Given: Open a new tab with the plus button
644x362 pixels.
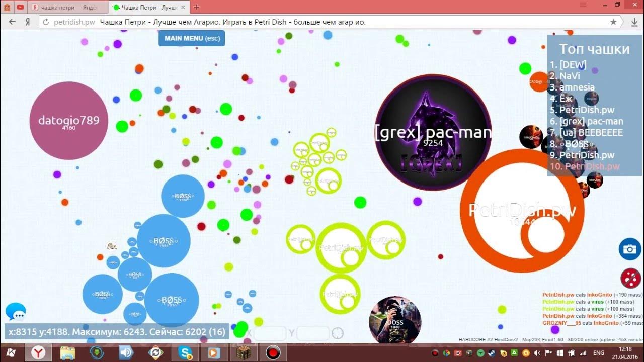Looking at the screenshot, I should tap(196, 7).
